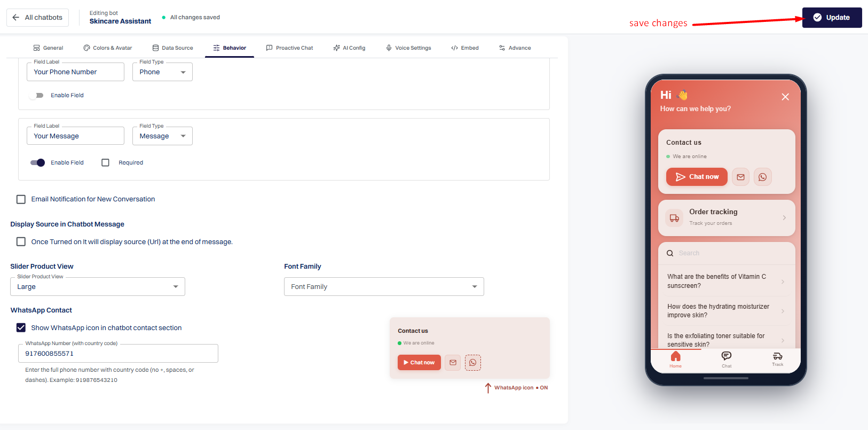The image size is (868, 430).
Task: Check Email Notification for New Conversation
Action: [x=21, y=199]
